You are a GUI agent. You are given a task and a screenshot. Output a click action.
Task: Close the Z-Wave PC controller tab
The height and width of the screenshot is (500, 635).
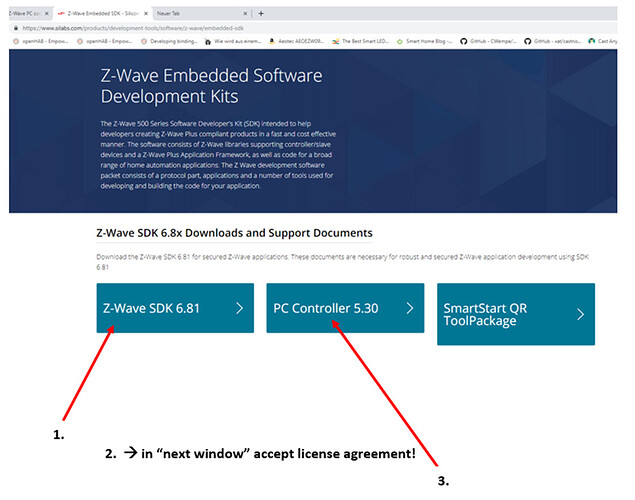point(47,13)
